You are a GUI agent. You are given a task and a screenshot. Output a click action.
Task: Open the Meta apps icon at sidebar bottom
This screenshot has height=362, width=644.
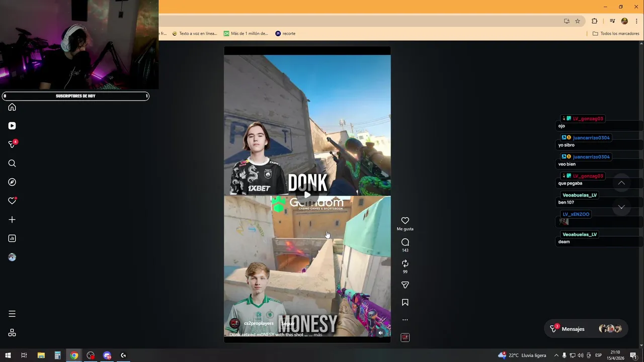[x=12, y=333]
